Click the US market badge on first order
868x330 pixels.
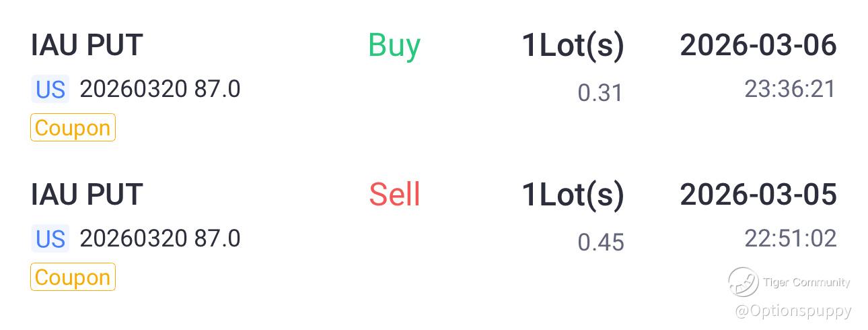[x=50, y=90]
